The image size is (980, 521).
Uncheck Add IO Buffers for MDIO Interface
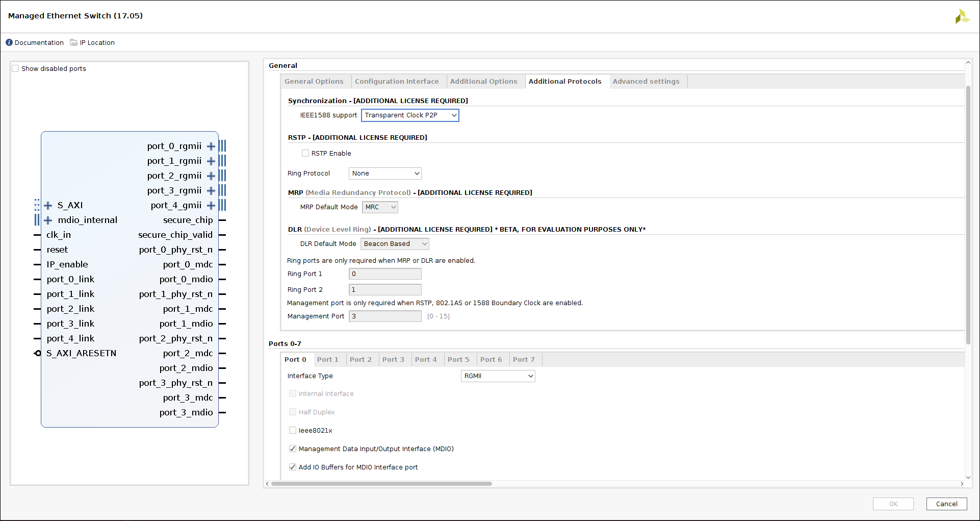click(293, 467)
